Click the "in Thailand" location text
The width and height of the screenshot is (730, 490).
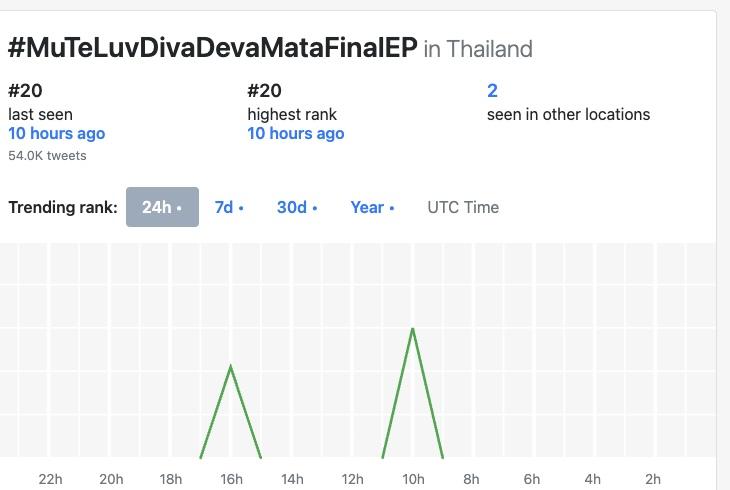click(478, 49)
